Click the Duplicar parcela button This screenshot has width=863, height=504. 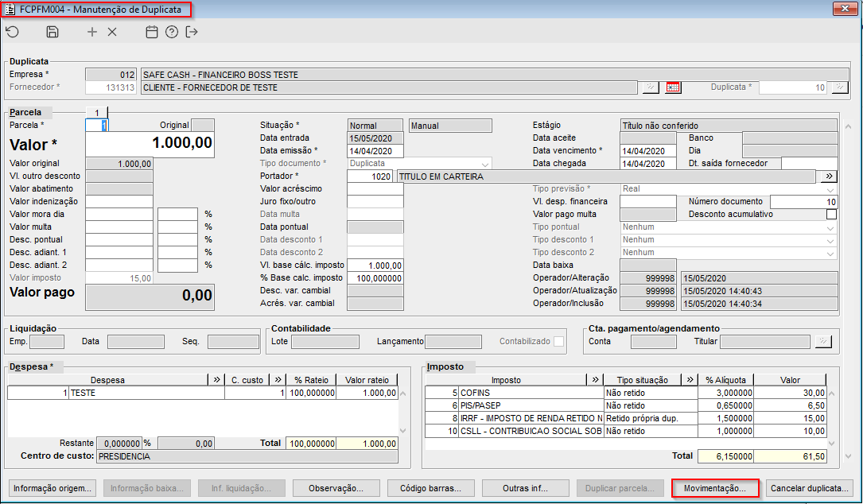point(620,489)
